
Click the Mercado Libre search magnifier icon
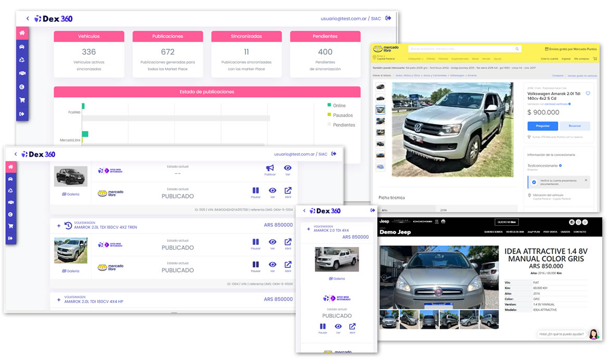517,49
